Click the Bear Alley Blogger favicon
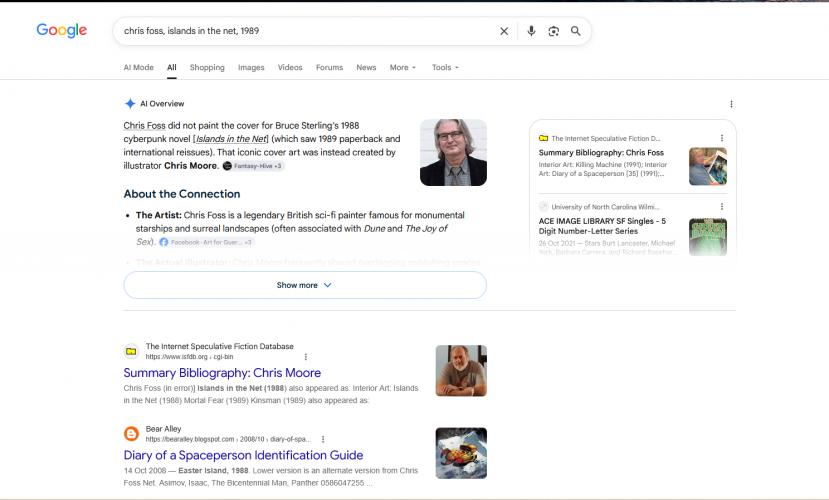This screenshot has height=500, width=829. 131,434
